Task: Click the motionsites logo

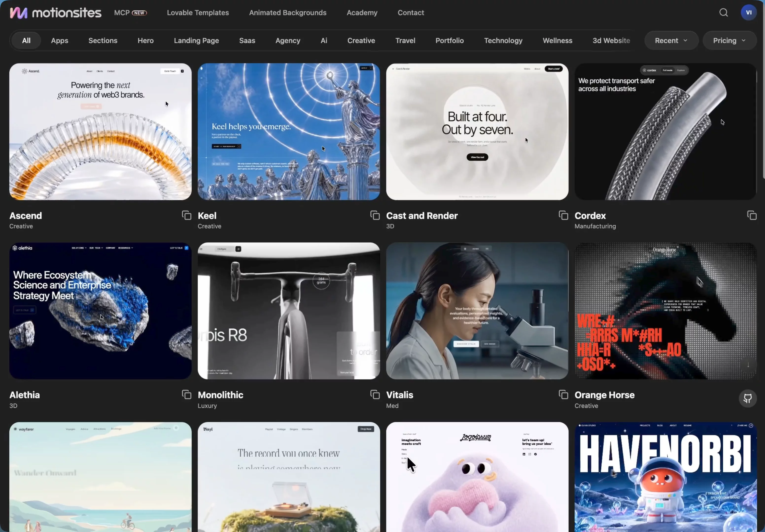Action: 55,13
